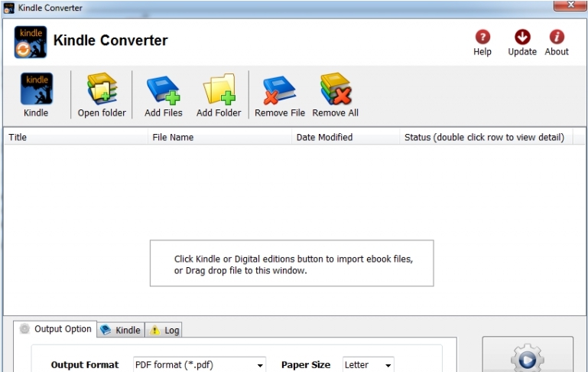Screen dimensions: 588x372
Task: Open the Log tab
Action: click(x=164, y=330)
